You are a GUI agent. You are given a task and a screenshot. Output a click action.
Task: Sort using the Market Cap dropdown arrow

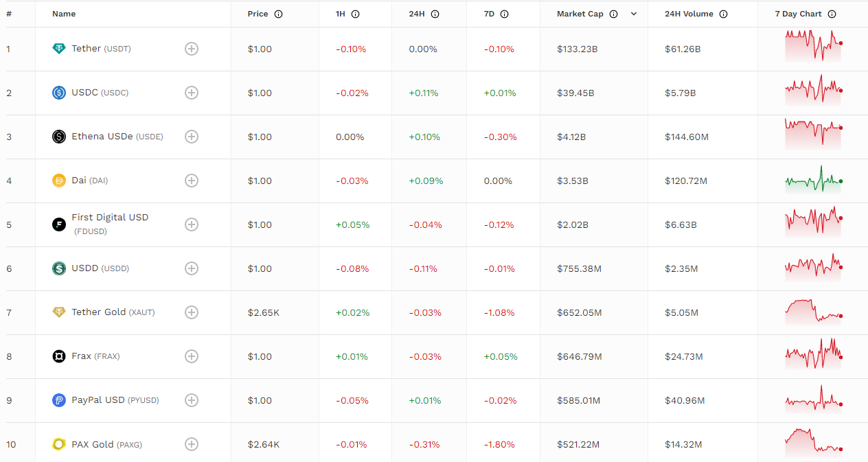[x=633, y=14]
